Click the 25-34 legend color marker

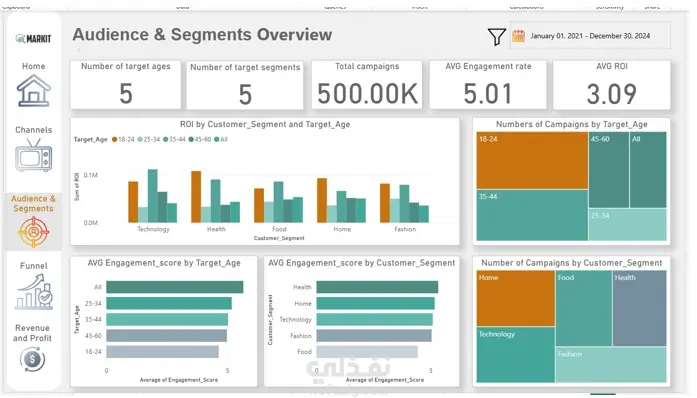point(140,140)
